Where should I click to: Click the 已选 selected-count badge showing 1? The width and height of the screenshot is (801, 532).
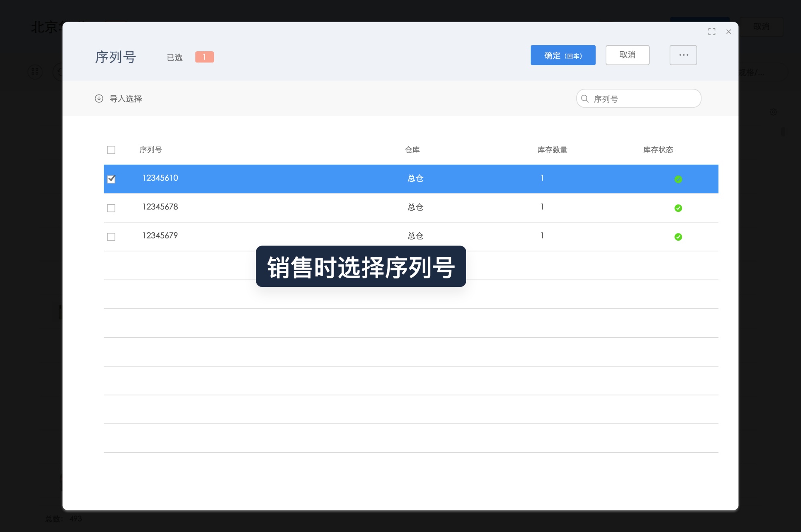tap(204, 57)
